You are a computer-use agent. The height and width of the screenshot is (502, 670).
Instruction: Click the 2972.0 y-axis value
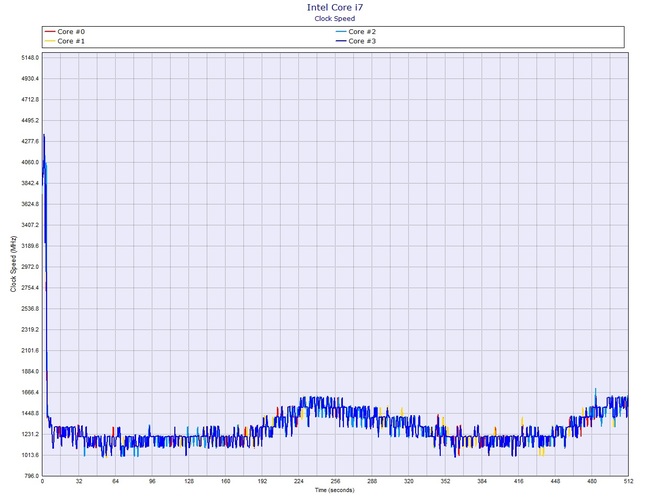pos(30,267)
